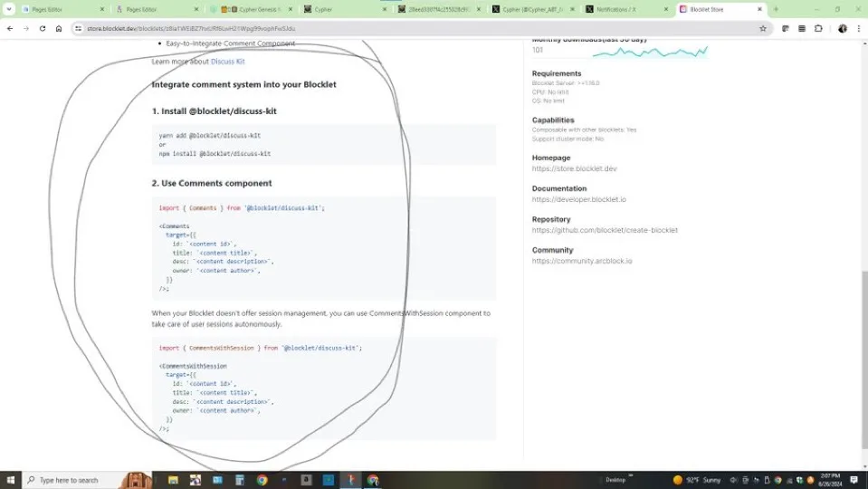Switch to the second Pages Editor tab
Screen dimensions: 868x489
157,9
